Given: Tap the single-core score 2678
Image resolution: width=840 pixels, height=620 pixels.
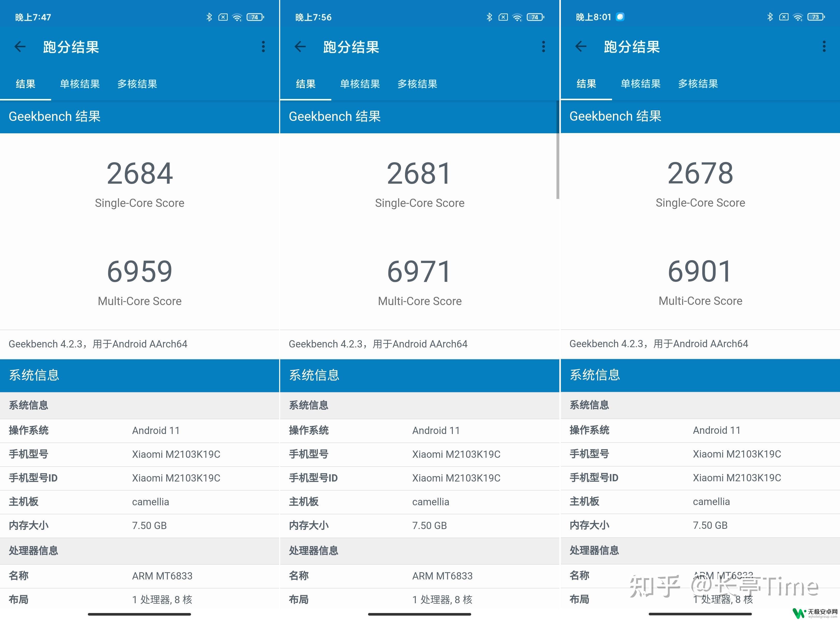Looking at the screenshot, I should pos(700,173).
